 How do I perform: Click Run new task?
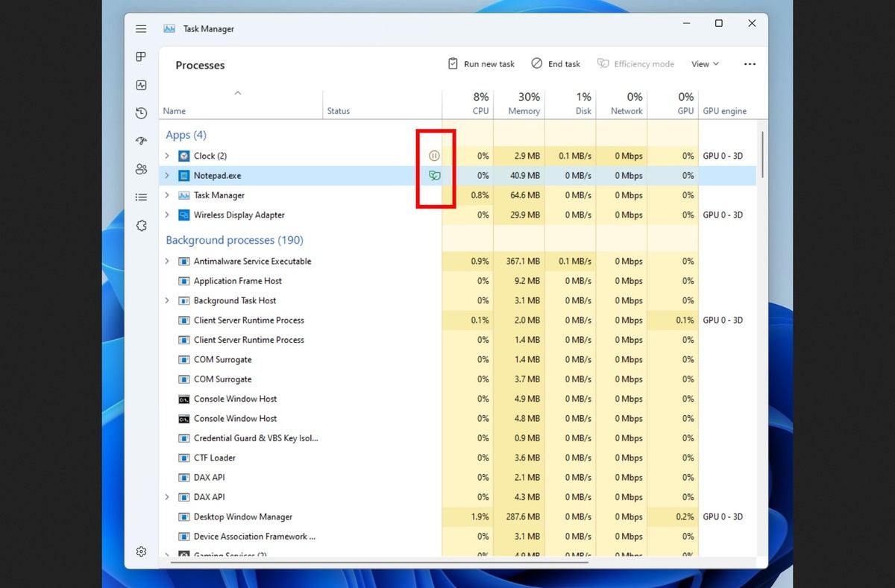point(481,64)
